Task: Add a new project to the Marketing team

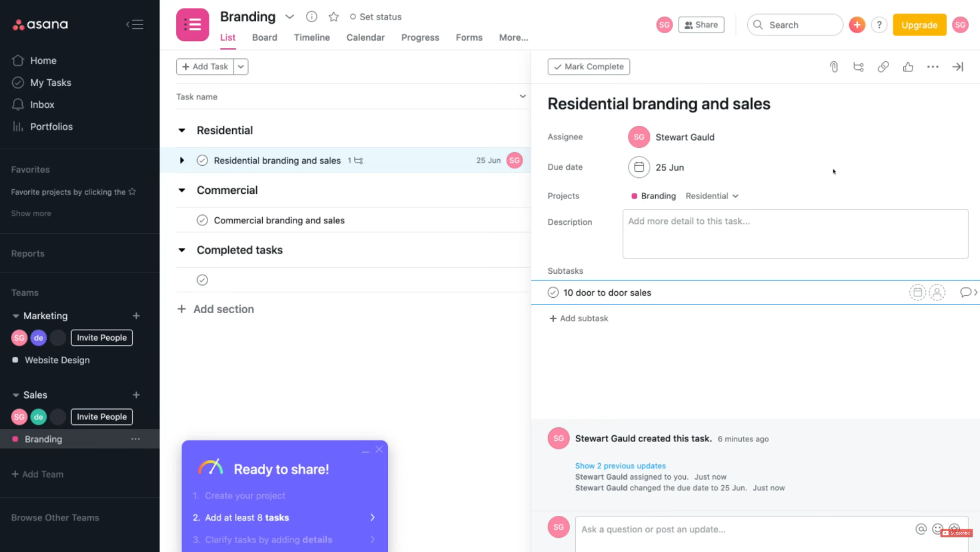Action: coord(136,316)
